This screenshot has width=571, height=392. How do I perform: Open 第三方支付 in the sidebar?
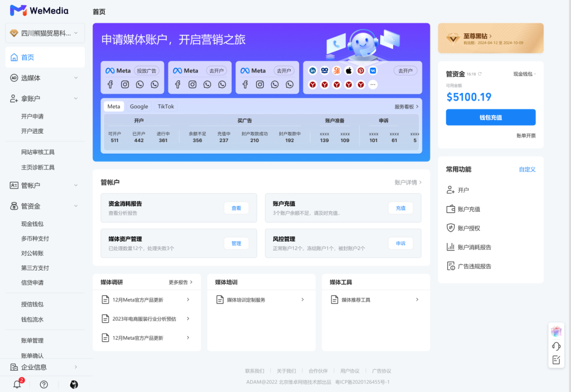click(x=35, y=268)
